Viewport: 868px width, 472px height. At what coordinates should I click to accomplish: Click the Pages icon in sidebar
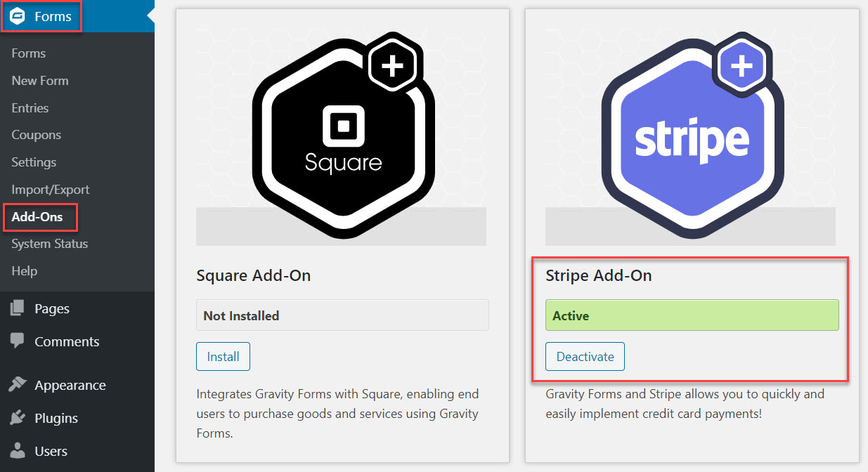point(18,308)
